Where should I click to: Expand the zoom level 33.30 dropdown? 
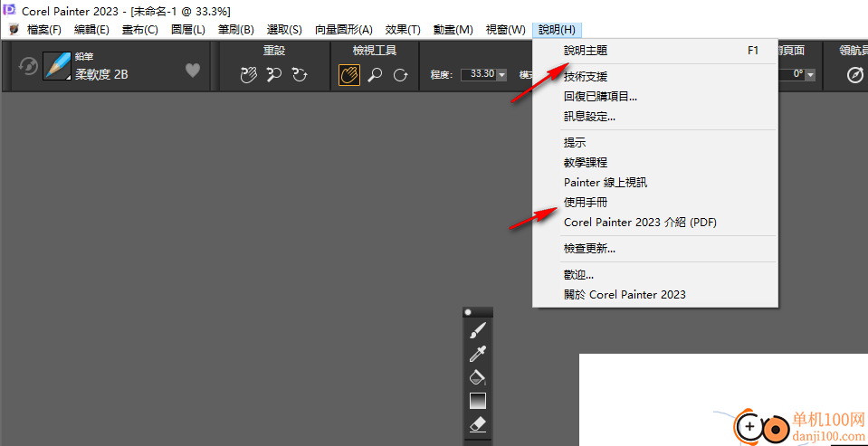coord(501,74)
